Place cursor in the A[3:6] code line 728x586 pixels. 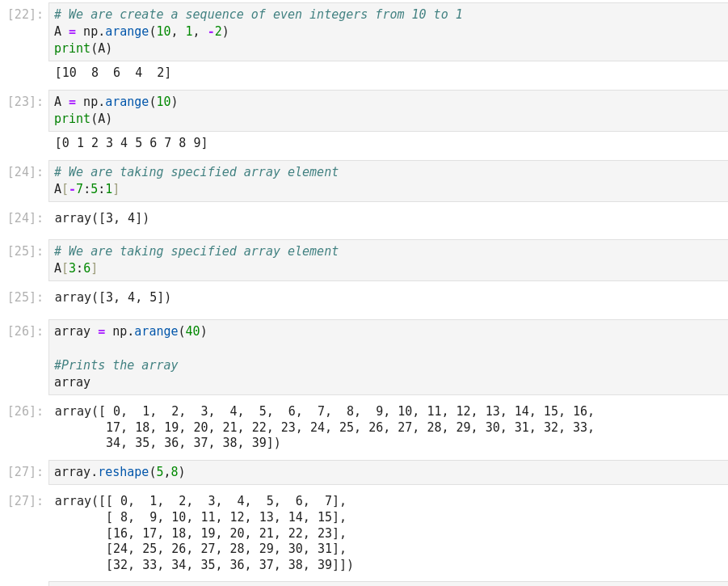click(76, 268)
